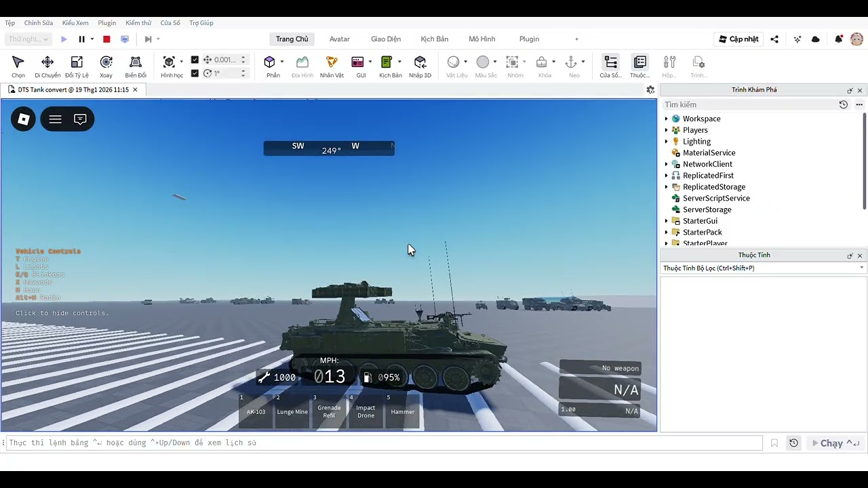The width and height of the screenshot is (868, 488).
Task: Select the Lunge Mine hotbar slot
Action: (x=292, y=411)
